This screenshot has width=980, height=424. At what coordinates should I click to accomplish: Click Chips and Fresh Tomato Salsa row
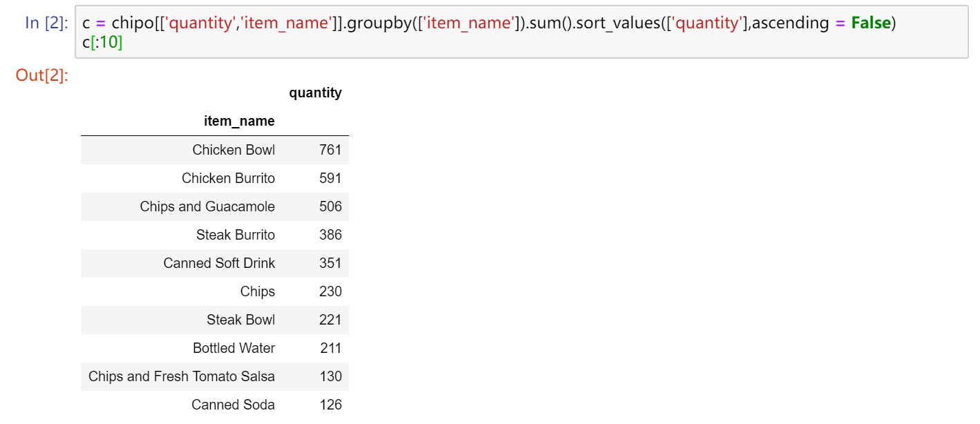(182, 376)
